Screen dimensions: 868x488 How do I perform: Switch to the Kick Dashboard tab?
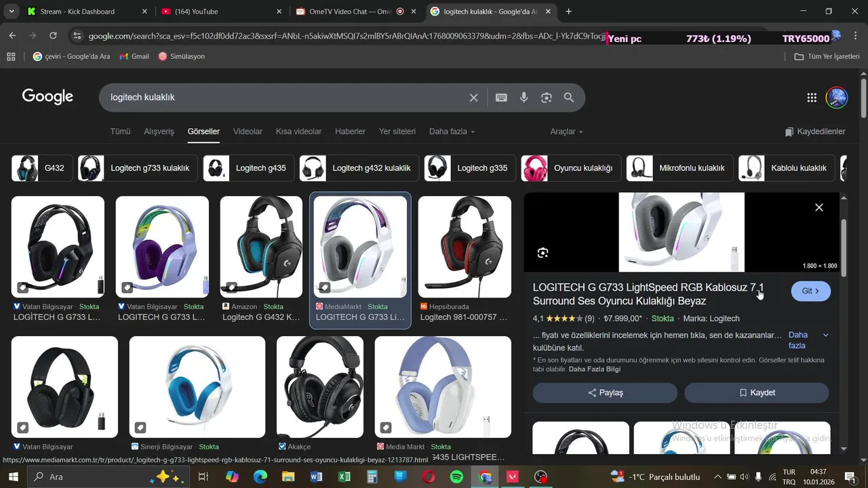(87, 12)
